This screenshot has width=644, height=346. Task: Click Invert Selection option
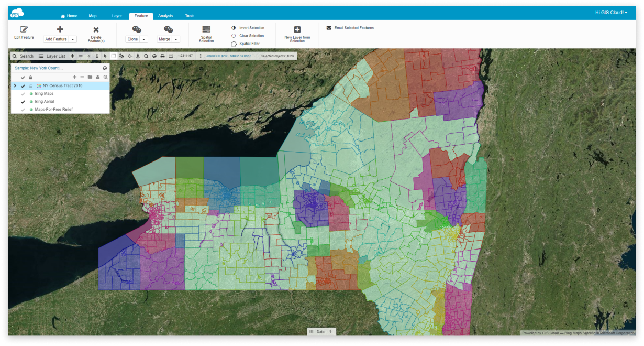pyautogui.click(x=248, y=28)
